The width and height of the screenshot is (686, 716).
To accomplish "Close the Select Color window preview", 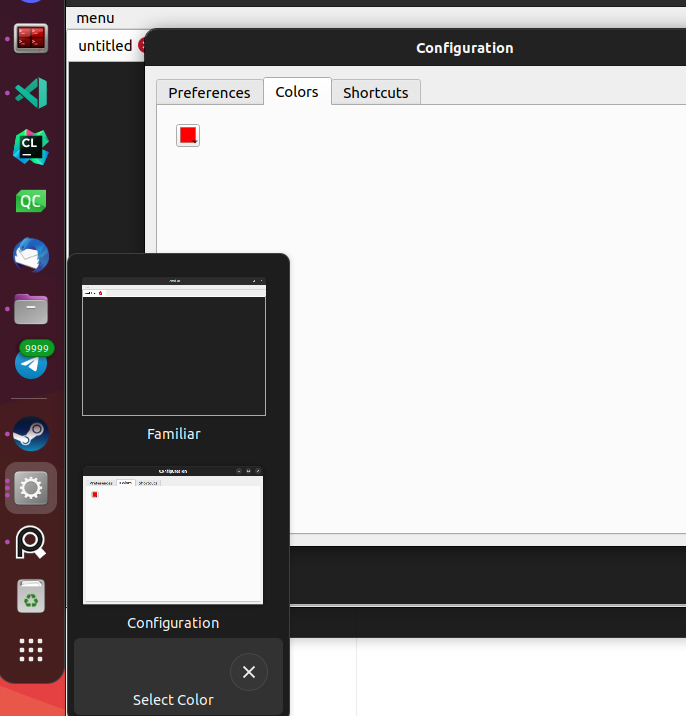I will point(249,672).
